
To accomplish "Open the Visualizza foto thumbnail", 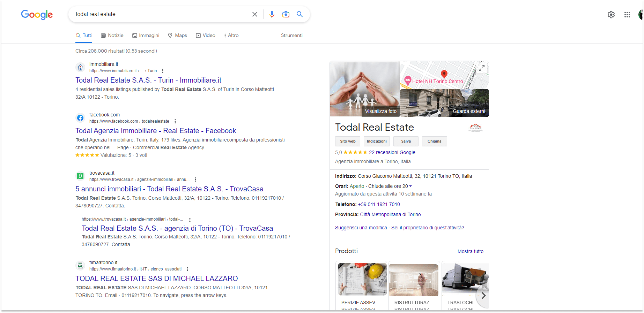I will pos(364,89).
